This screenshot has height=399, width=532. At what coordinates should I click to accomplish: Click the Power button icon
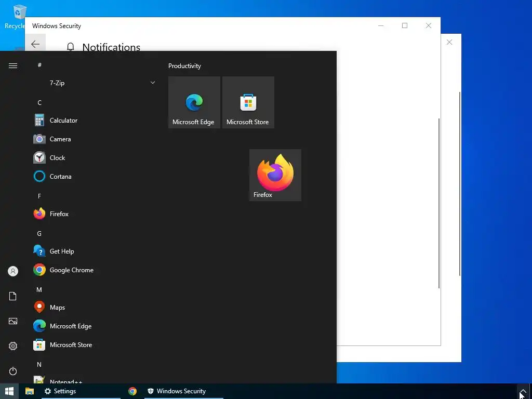[x=13, y=371]
